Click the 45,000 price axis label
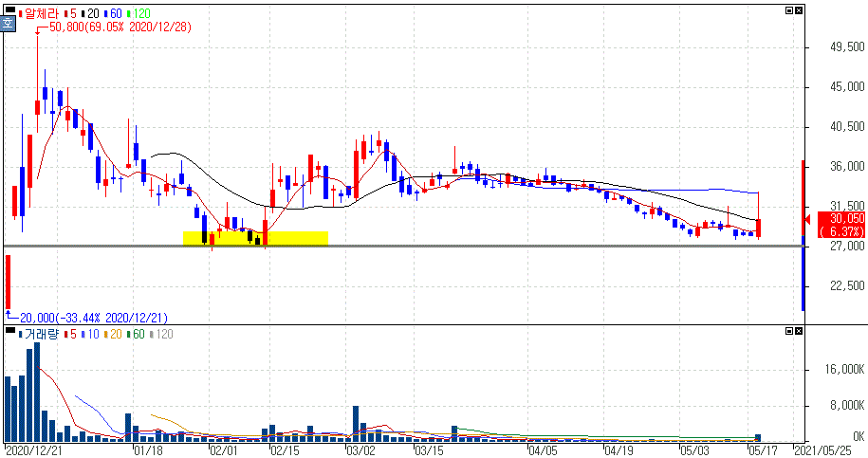 [847, 87]
